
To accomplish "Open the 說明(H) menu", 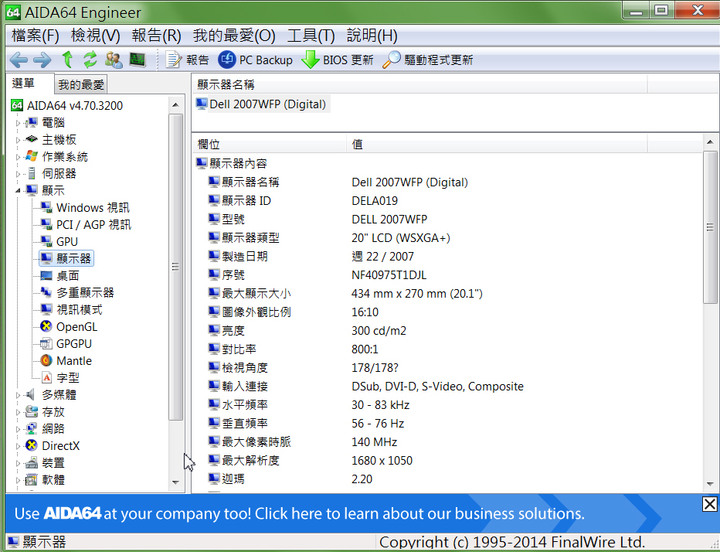I will (372, 35).
